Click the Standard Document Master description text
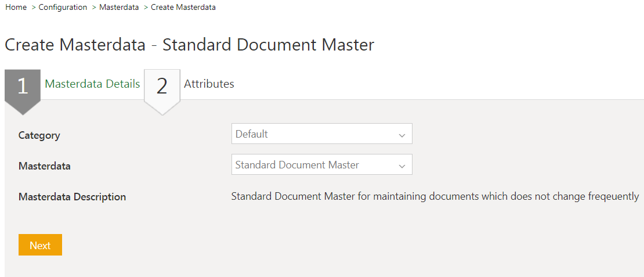644x277 pixels. (x=435, y=196)
